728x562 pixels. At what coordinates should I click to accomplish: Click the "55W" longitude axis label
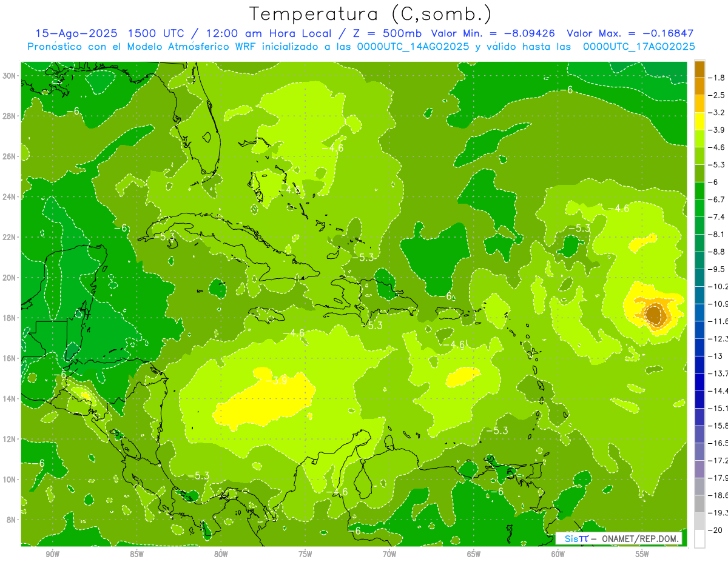[x=642, y=554]
